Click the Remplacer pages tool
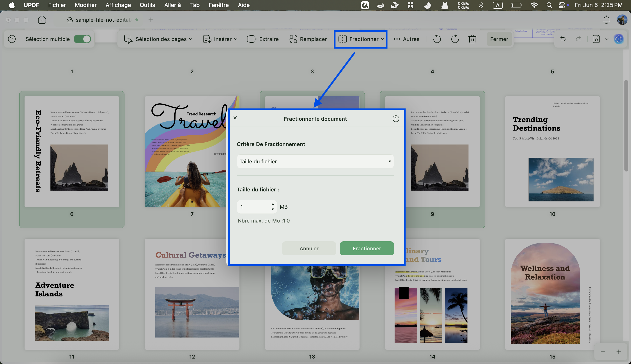The width and height of the screenshot is (631, 364). (x=308, y=39)
